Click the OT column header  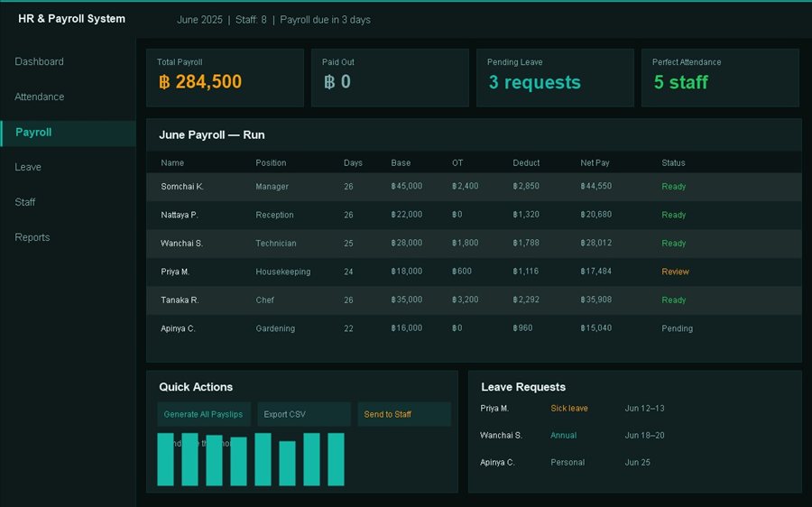pyautogui.click(x=457, y=163)
